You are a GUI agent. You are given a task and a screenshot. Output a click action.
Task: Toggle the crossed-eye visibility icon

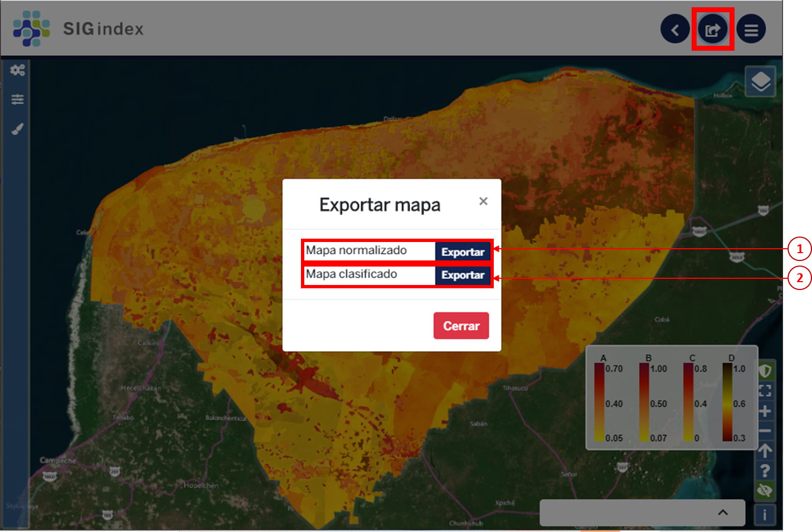coord(765,491)
